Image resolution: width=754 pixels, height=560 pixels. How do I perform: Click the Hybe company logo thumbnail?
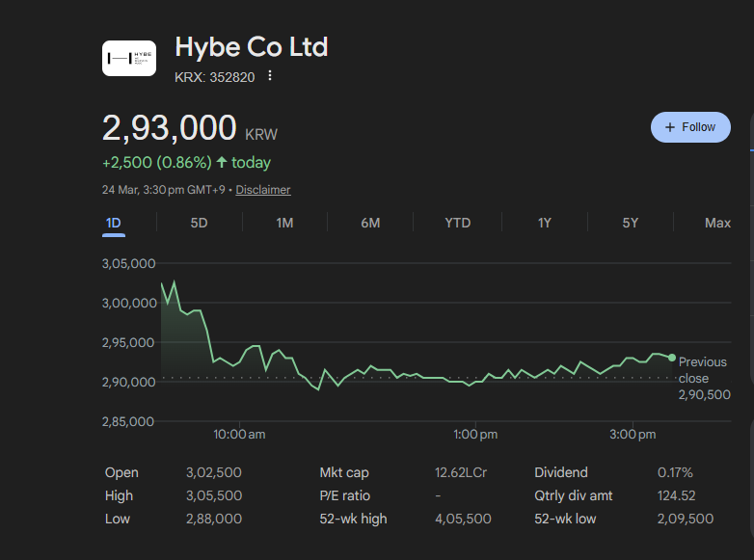pyautogui.click(x=129, y=58)
